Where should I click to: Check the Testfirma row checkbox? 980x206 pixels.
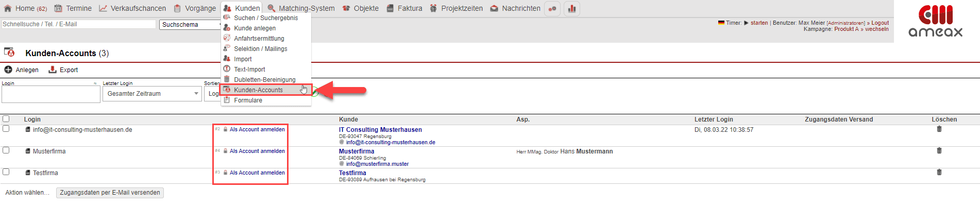click(x=6, y=172)
